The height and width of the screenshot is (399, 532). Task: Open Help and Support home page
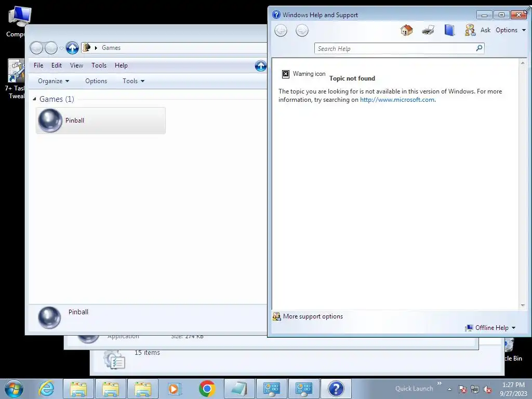click(406, 30)
